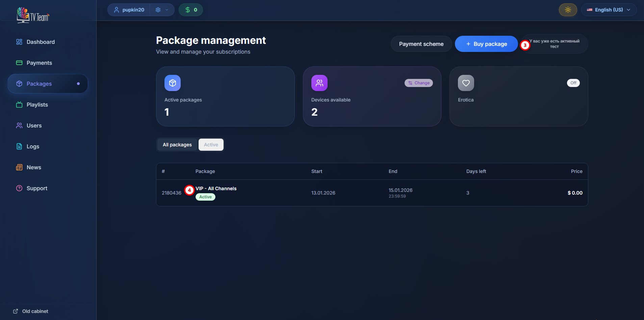This screenshot has height=320, width=644.
Task: Expand the settings gear dropdown
Action: pyautogui.click(x=162, y=10)
